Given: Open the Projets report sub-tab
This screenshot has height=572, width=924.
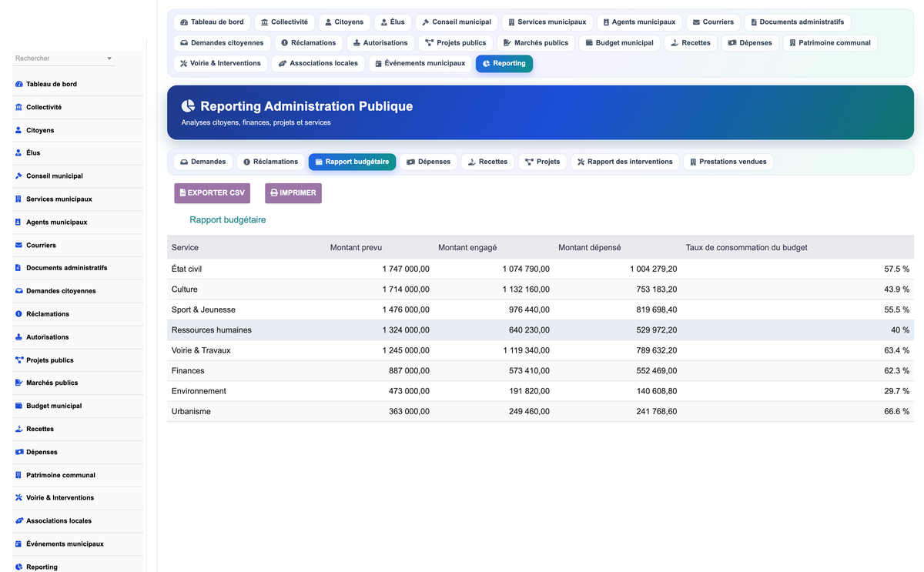Looking at the screenshot, I should pyautogui.click(x=543, y=162).
